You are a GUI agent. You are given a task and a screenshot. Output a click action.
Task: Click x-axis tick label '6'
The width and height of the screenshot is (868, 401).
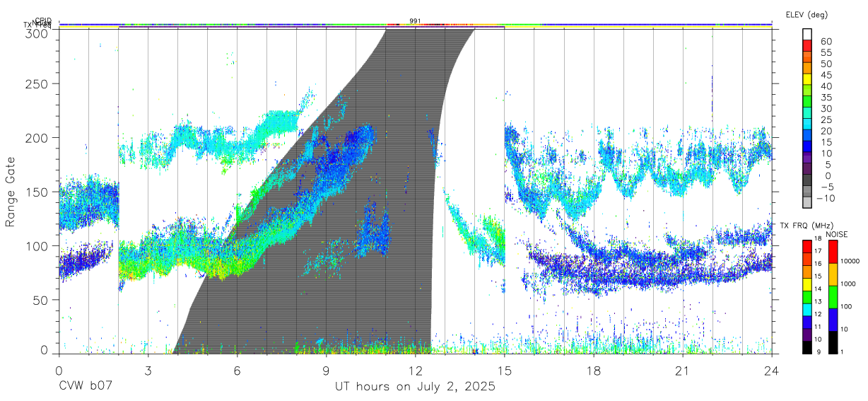(237, 371)
